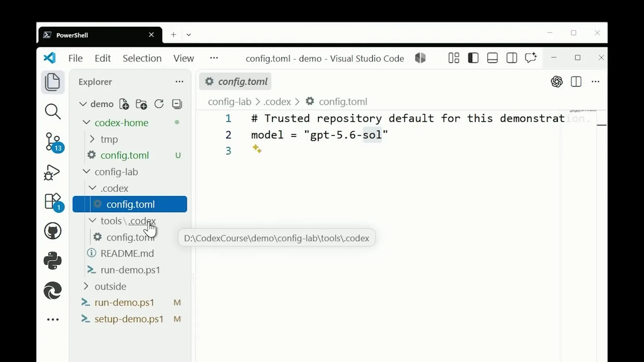
Task: Open setup-demo.ps1 in the file tree
Action: coord(130,319)
